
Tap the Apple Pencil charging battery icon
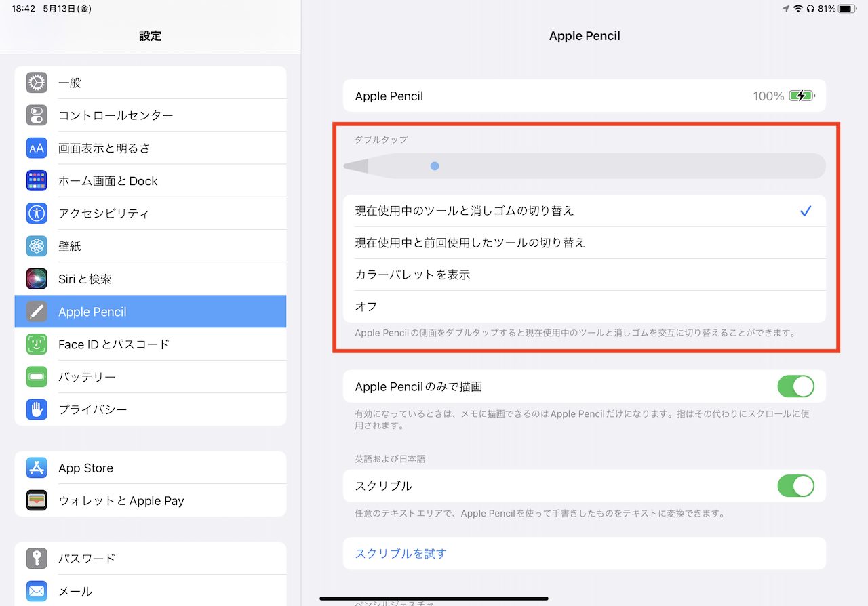coord(802,96)
